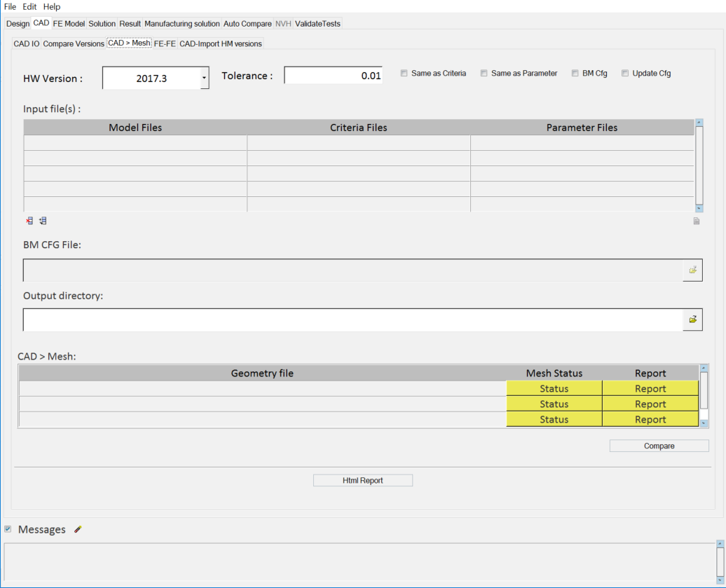Screen dimensions: 726x588
Task: Toggle the Same as Parameter checkbox
Action: (x=484, y=73)
